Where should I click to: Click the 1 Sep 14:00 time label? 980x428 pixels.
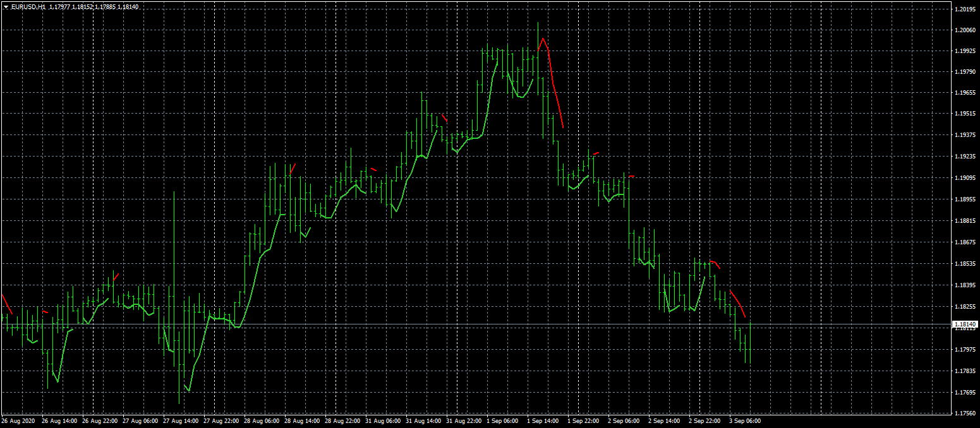[x=543, y=421]
